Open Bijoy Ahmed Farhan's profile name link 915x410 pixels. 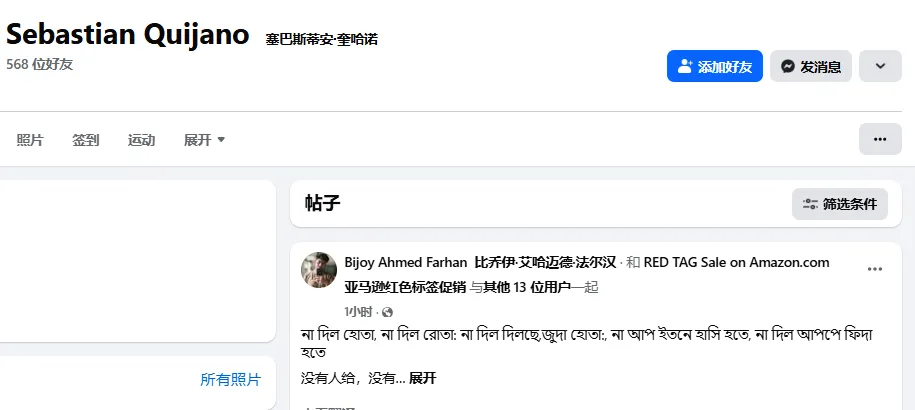coord(405,263)
